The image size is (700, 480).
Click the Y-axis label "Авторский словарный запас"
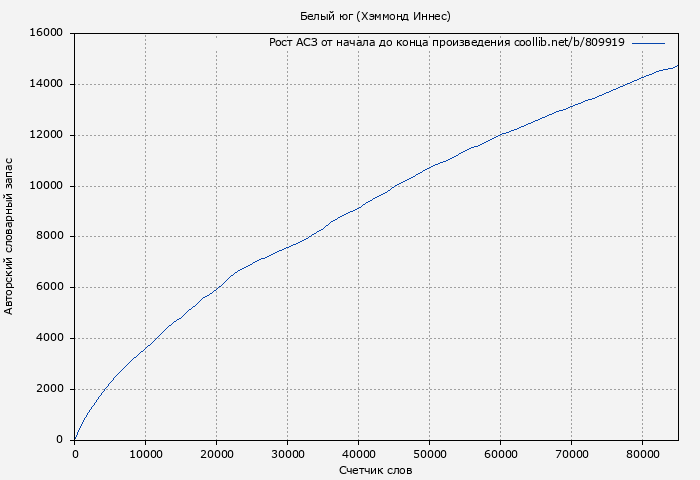(10, 236)
